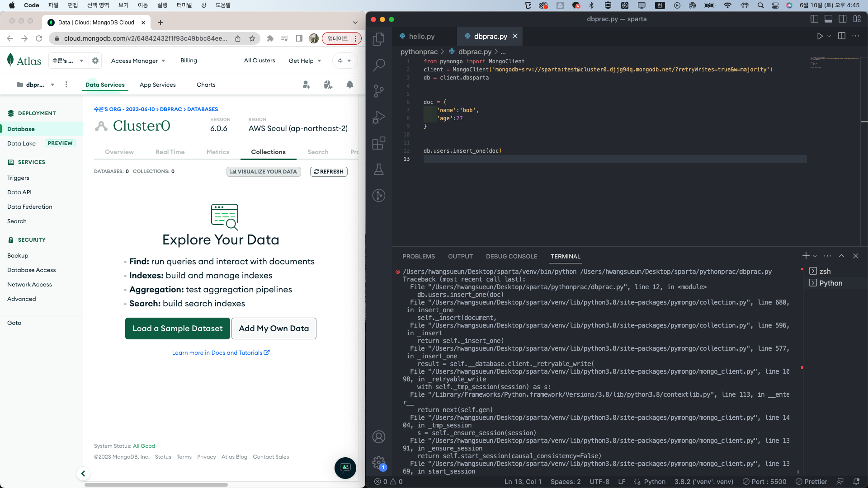
Task: Click All Clusters in Atlas top navigation
Action: click(x=259, y=61)
